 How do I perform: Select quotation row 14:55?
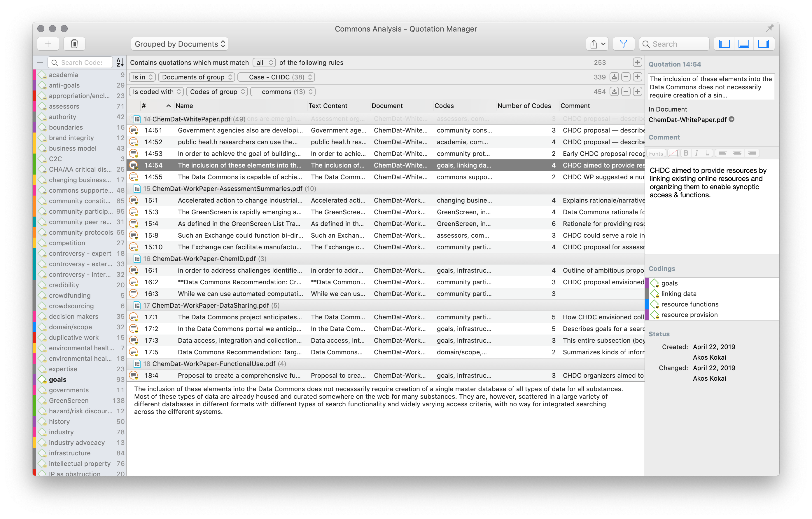point(386,177)
